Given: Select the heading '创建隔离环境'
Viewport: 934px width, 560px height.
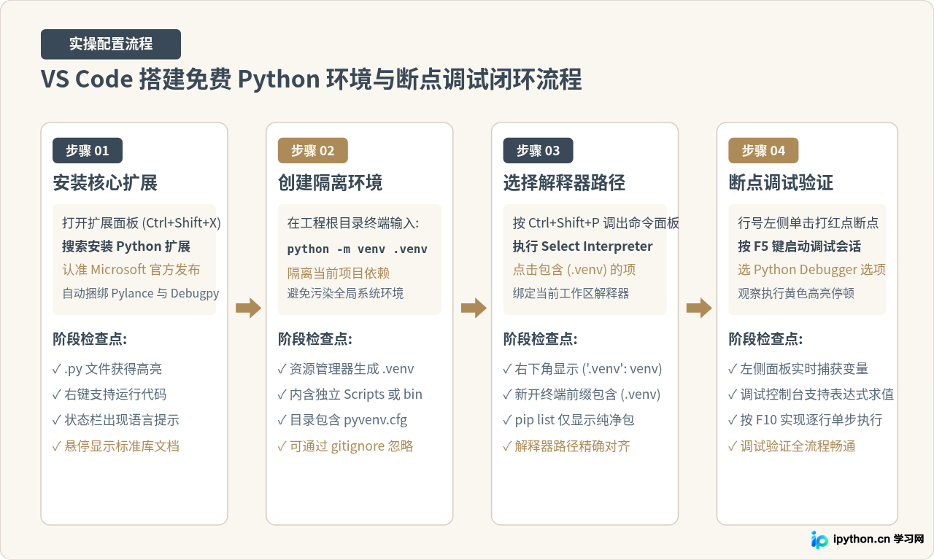Looking at the screenshot, I should point(331,182).
